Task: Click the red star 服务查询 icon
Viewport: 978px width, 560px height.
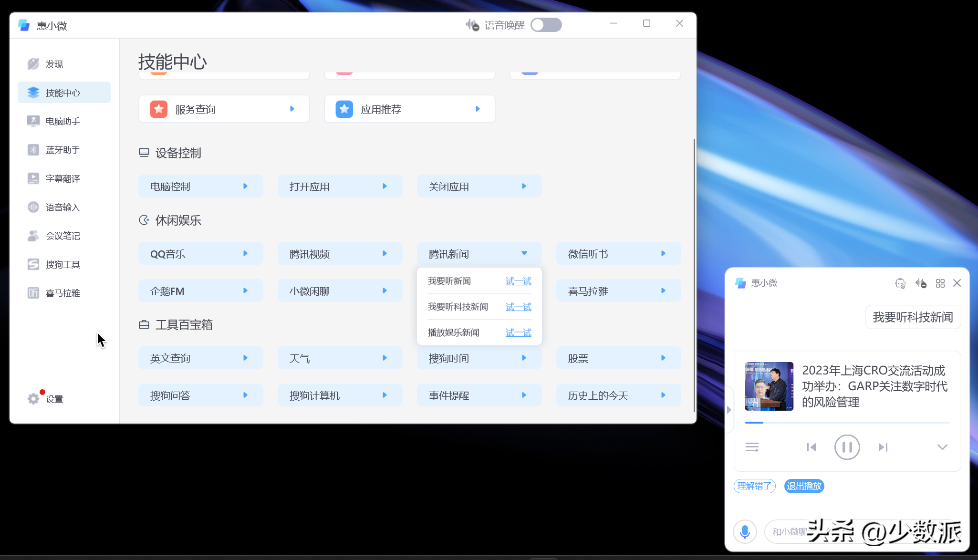Action: [159, 109]
